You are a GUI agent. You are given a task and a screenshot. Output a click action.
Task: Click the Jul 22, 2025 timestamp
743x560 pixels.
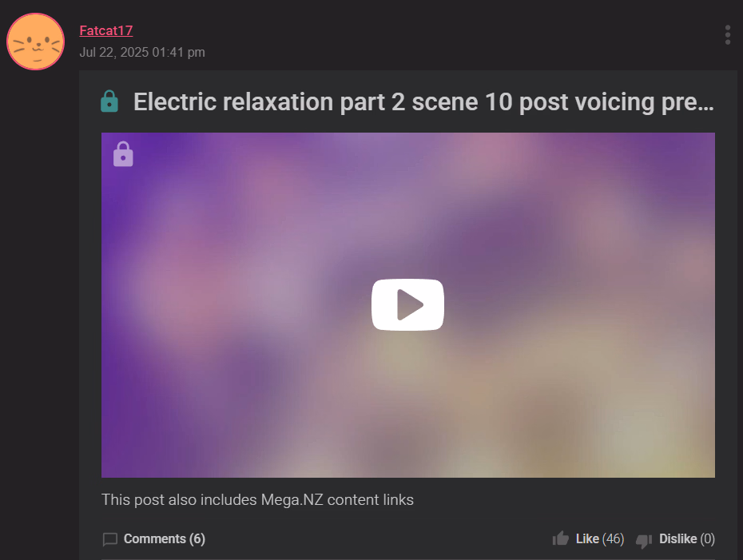[142, 52]
